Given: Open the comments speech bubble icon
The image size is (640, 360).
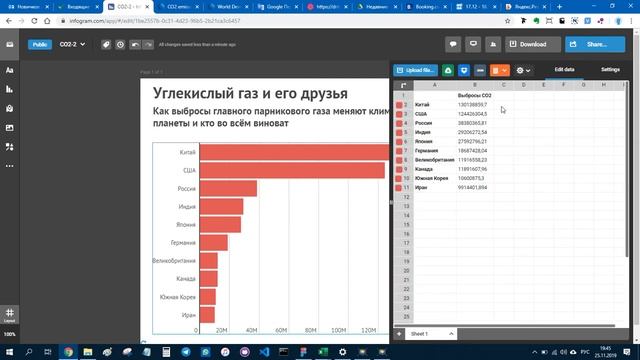Looking at the screenshot, I should (453, 44).
